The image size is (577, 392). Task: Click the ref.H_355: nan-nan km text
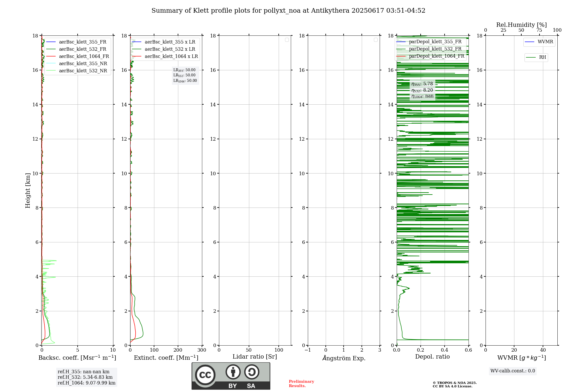point(84,372)
